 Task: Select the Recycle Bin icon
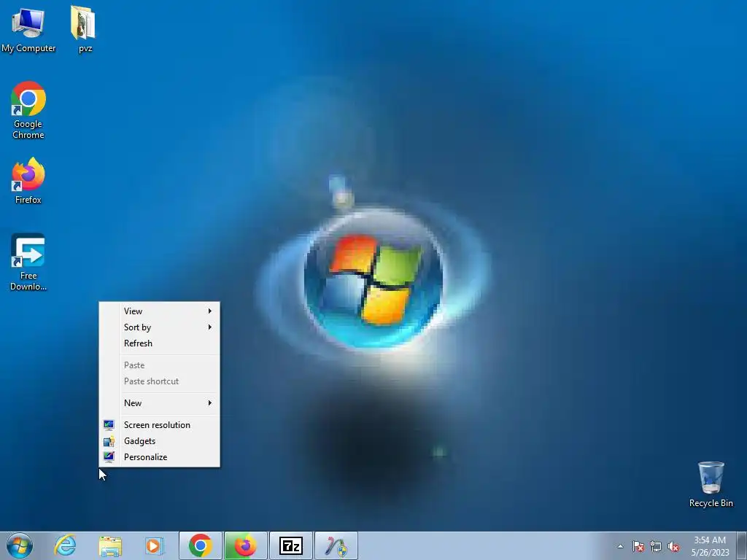click(x=711, y=484)
